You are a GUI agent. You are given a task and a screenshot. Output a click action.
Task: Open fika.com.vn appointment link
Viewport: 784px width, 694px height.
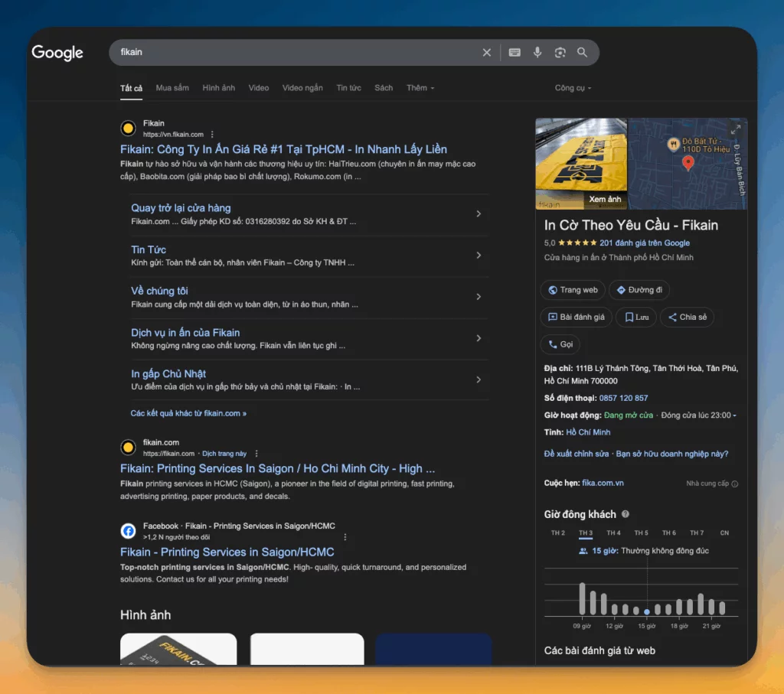(603, 483)
